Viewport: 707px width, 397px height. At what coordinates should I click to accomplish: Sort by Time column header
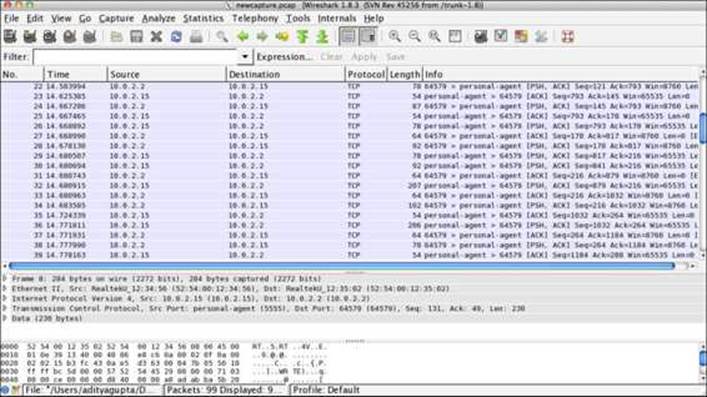tap(76, 74)
